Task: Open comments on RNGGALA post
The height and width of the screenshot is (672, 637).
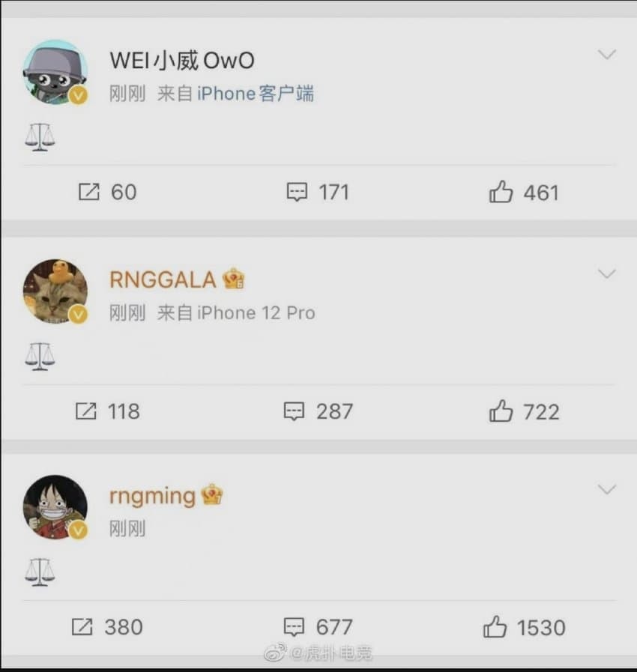Action: point(318,411)
